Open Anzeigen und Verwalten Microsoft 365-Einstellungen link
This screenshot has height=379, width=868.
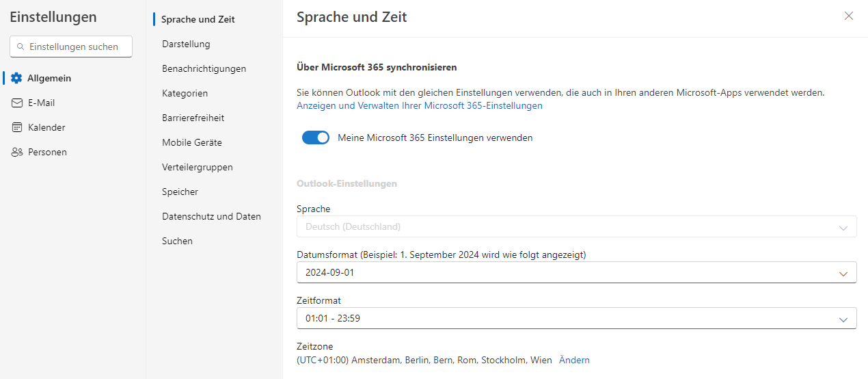tap(419, 105)
